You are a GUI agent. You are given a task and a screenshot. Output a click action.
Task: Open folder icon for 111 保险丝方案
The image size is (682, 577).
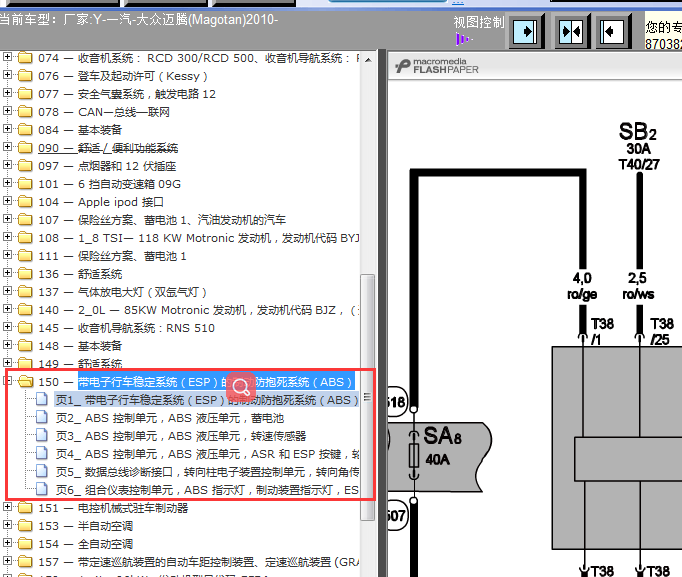pyautogui.click(x=25, y=256)
